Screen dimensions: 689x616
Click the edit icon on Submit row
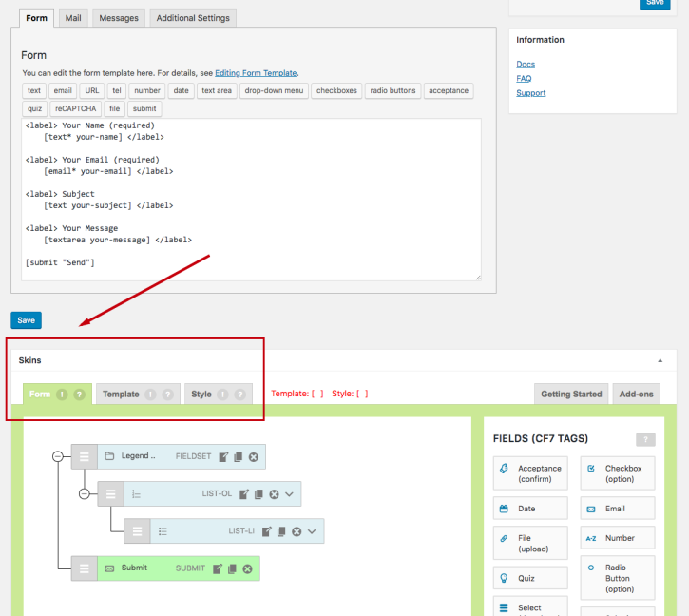point(218,568)
